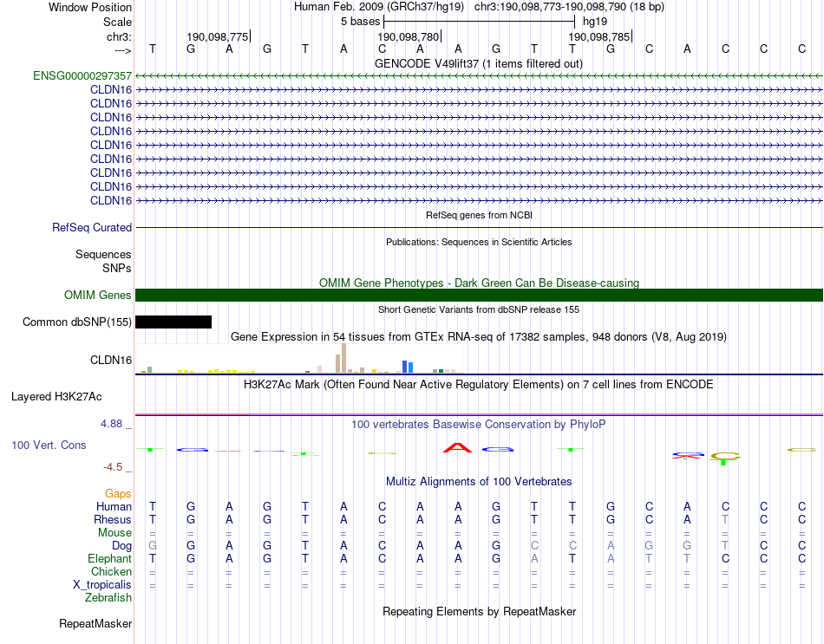
Task: Click the 190,098,780 coordinate marker
Action: click(x=409, y=36)
